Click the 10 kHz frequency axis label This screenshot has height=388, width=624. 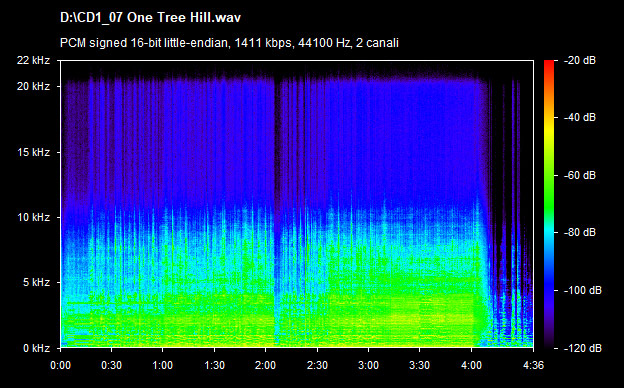tap(33, 217)
